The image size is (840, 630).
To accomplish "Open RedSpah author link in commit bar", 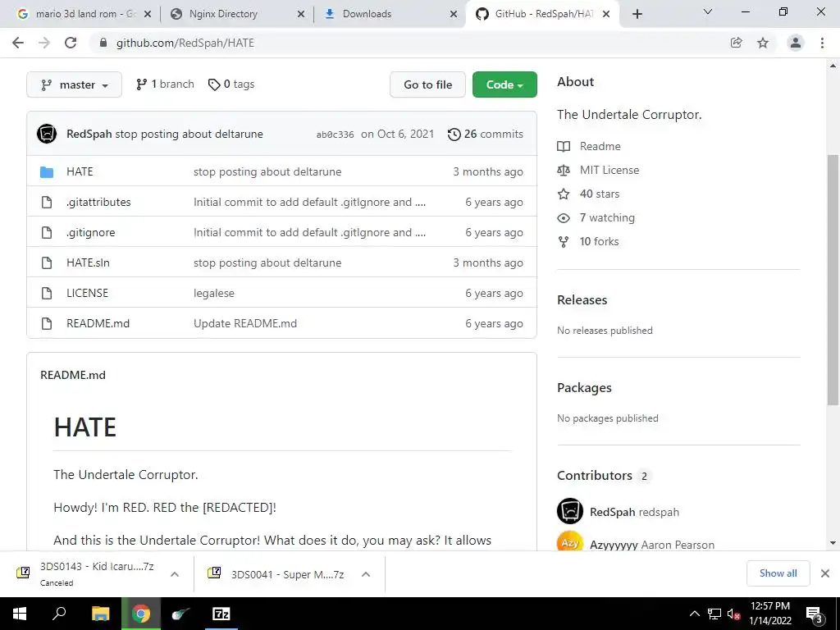I will (x=89, y=134).
